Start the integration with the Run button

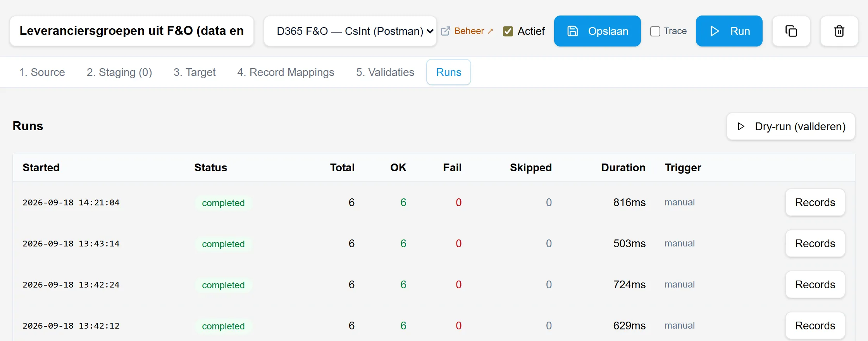[x=729, y=31]
